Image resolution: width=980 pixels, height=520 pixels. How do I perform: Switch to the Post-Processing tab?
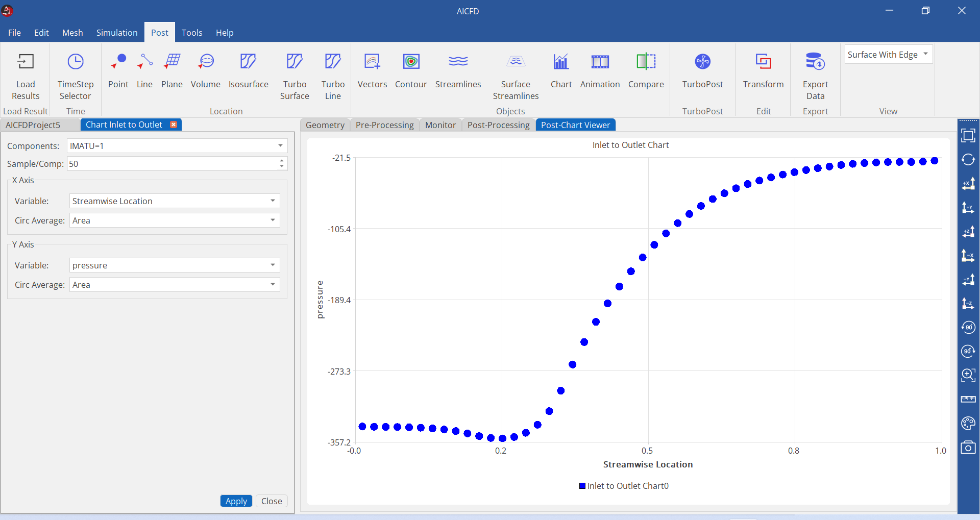(498, 125)
